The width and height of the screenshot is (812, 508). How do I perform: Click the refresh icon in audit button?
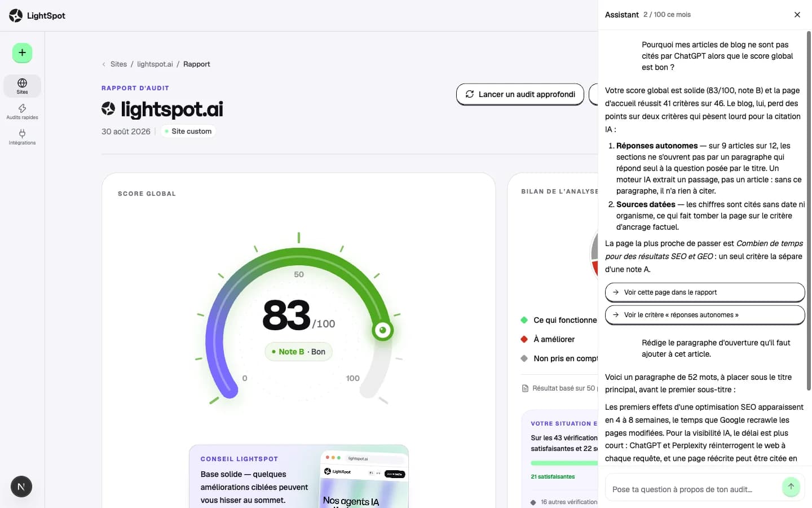point(469,94)
